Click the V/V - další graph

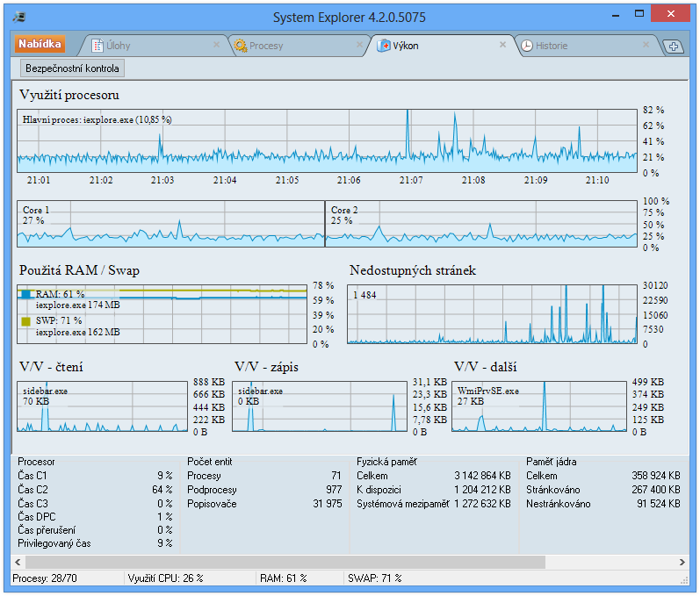[x=539, y=406]
